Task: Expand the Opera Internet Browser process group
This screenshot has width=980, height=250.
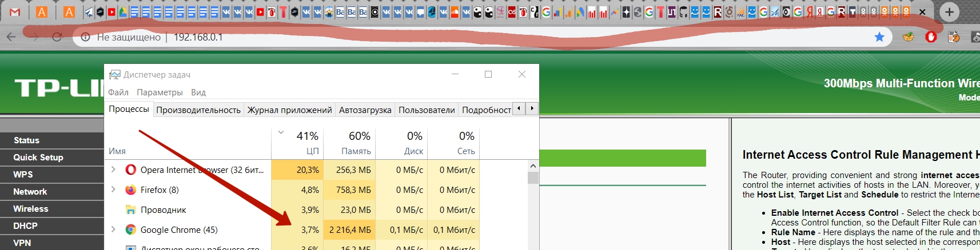Action: pyautogui.click(x=113, y=170)
